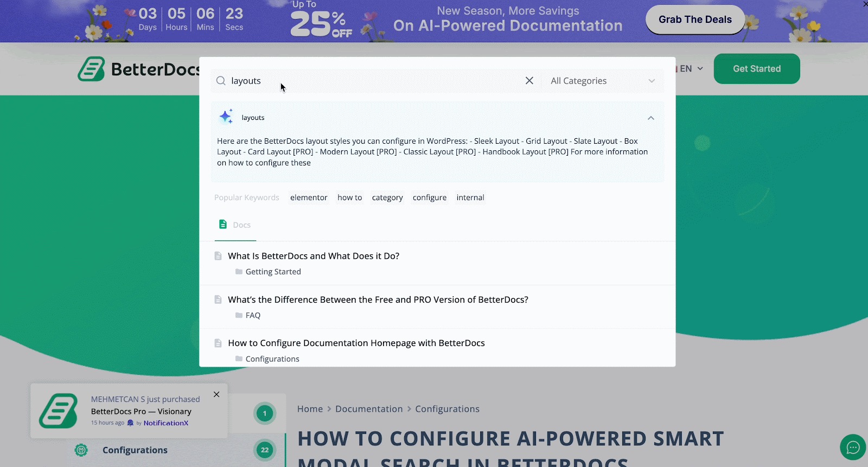Click the page title about Smart Modal Search
This screenshot has height=467, width=868.
tap(510, 447)
